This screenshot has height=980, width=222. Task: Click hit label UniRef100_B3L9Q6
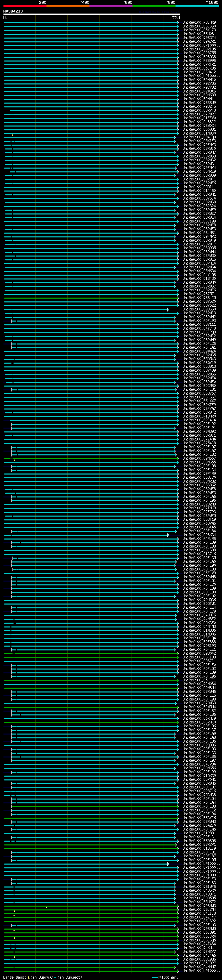coord(199,959)
